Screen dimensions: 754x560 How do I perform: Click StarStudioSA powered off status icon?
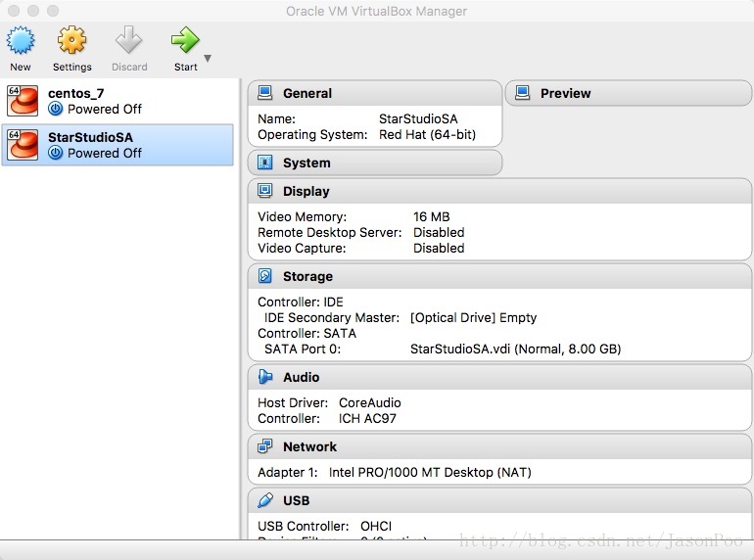point(55,153)
